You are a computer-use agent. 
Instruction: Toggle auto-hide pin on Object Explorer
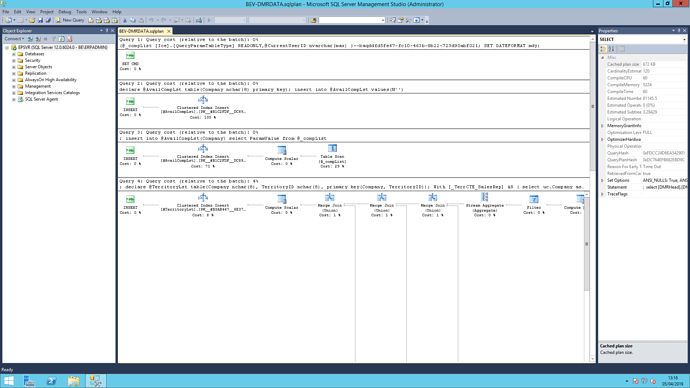[x=107, y=31]
